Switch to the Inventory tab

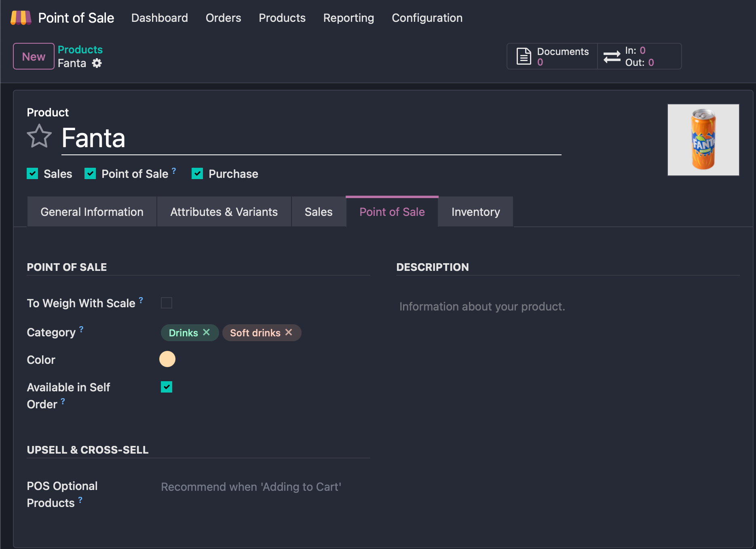pos(475,212)
